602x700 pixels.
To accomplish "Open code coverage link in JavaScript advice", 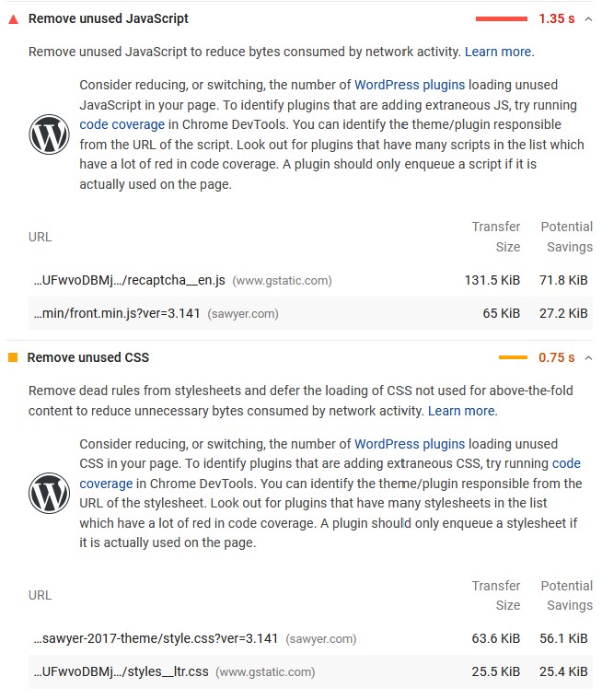I will 122,124.
